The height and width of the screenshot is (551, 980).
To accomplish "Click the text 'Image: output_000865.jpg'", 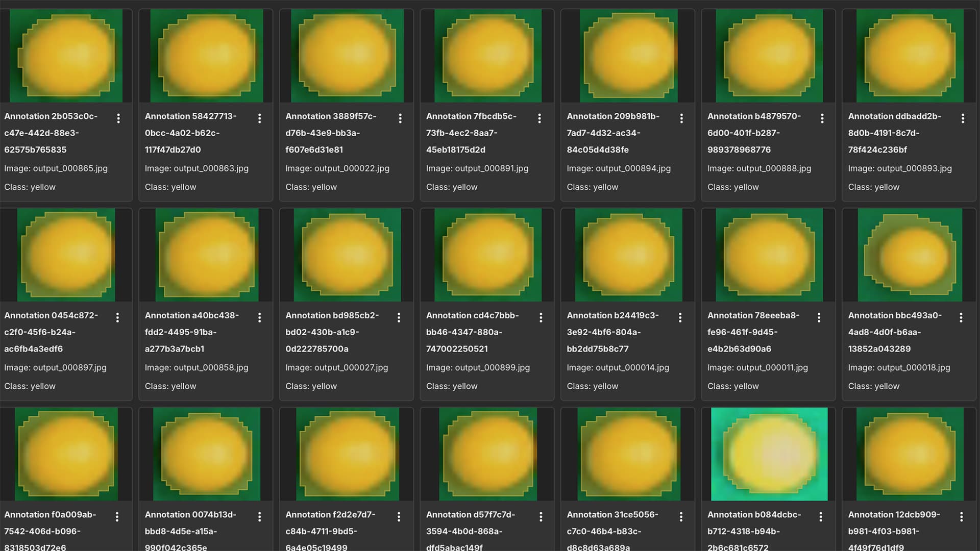I will 56,168.
